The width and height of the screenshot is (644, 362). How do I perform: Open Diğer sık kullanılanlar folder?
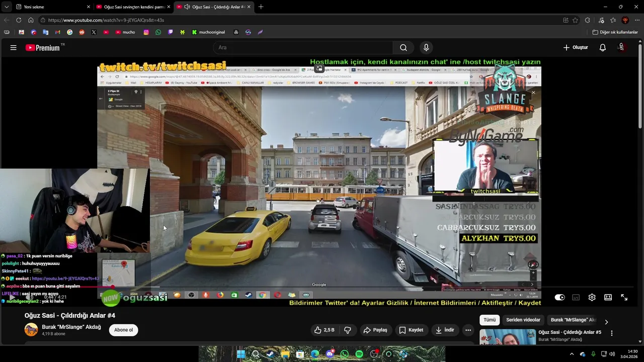[x=615, y=32]
